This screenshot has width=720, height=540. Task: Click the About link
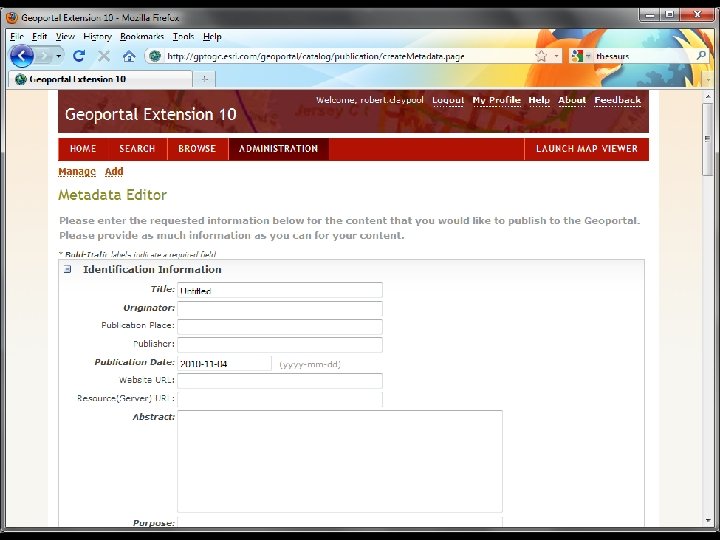(572, 100)
